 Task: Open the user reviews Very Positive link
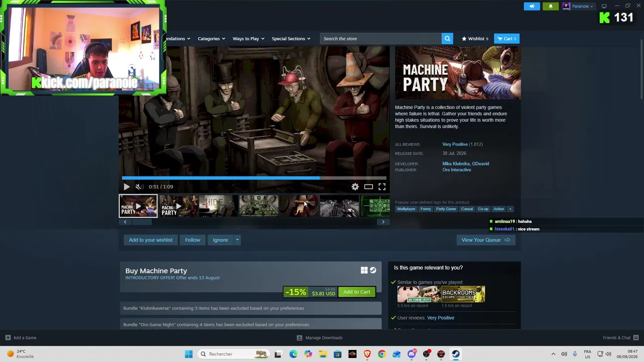click(441, 318)
